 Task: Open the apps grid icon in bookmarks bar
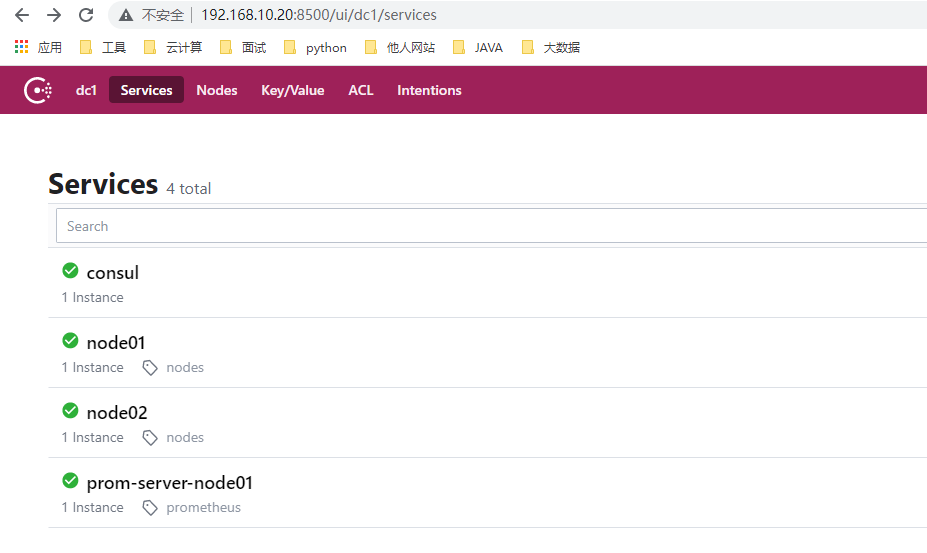pos(21,47)
